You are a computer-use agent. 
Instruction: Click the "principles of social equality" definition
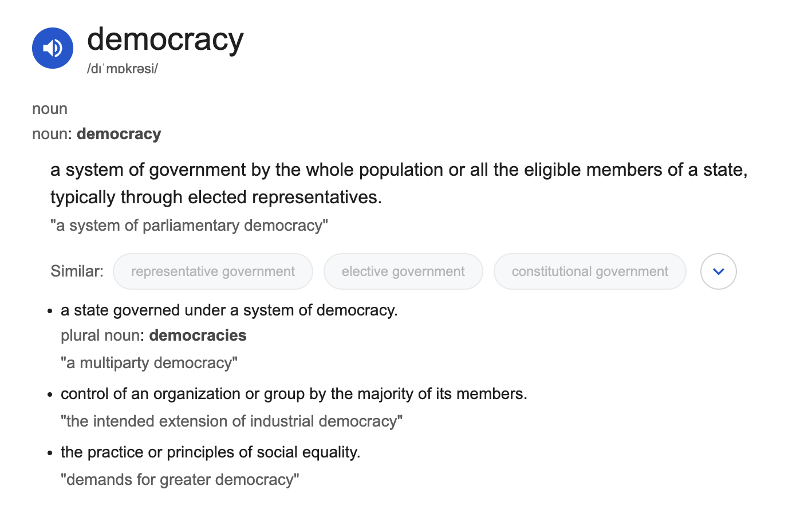(x=210, y=452)
